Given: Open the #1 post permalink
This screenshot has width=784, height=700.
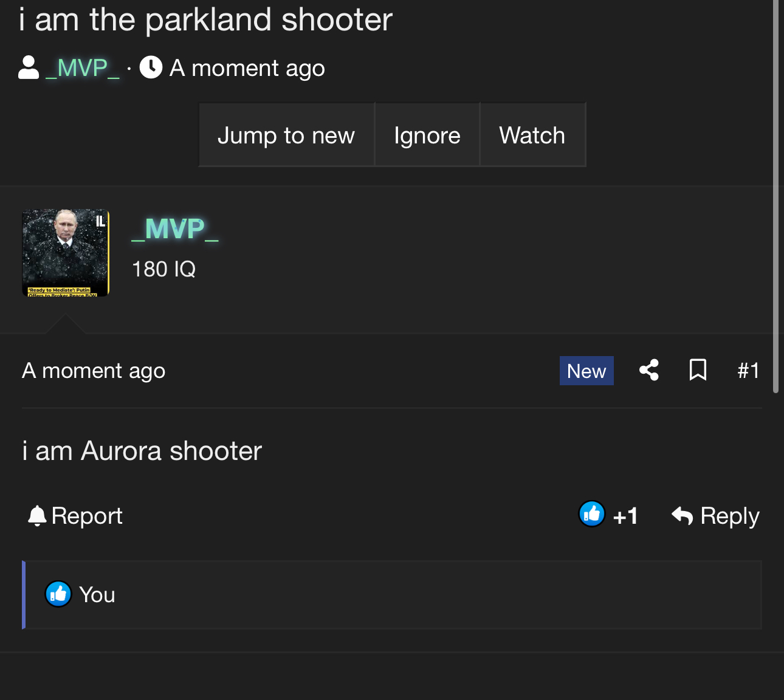Looking at the screenshot, I should [x=748, y=371].
